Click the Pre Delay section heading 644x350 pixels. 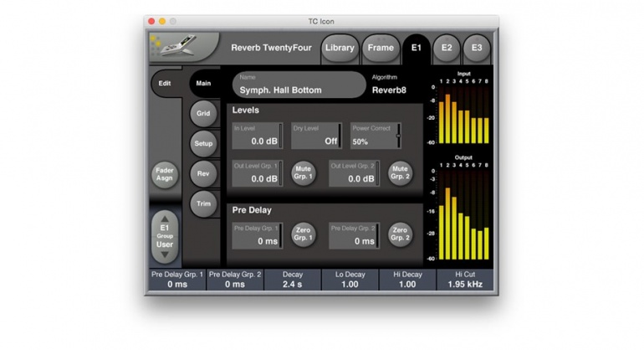tap(252, 210)
